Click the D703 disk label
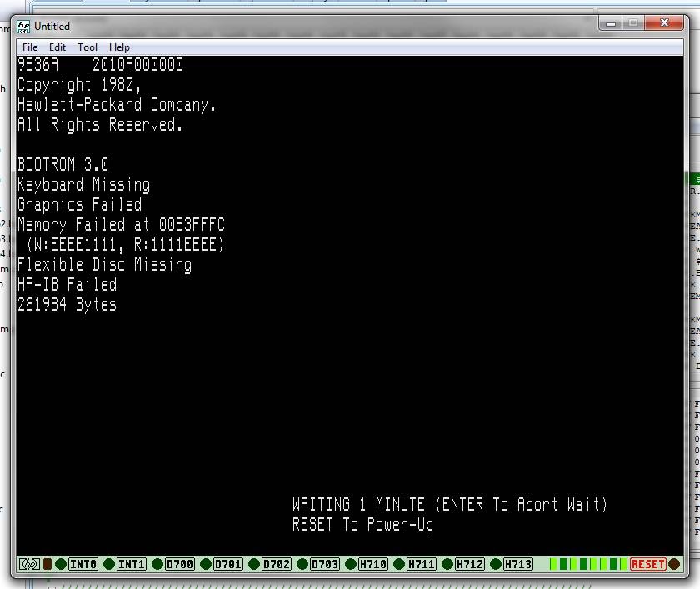Viewport: 700px width, 589px height. 324,564
